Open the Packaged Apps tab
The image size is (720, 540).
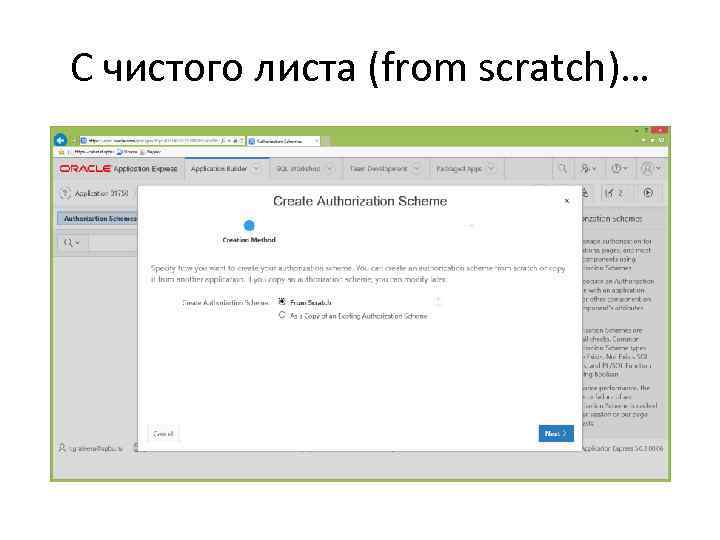tap(459, 169)
